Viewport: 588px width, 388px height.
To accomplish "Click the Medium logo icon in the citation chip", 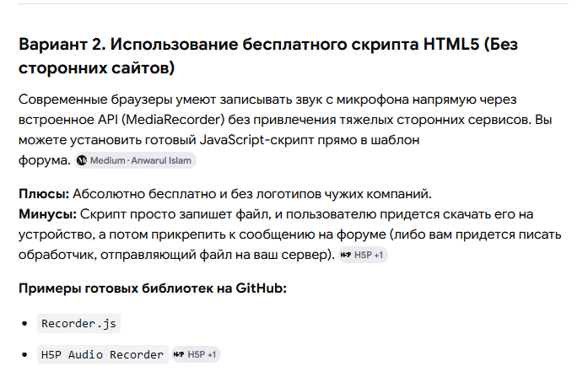I will tap(82, 160).
